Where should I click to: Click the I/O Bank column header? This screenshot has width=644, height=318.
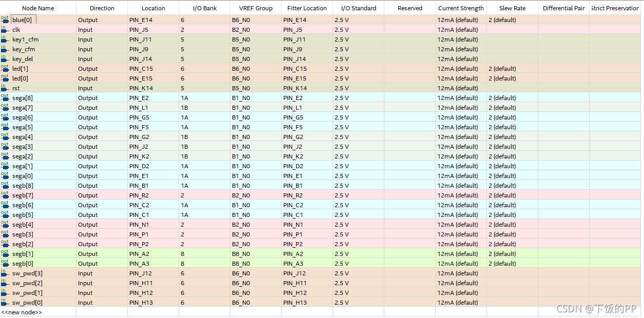click(205, 8)
